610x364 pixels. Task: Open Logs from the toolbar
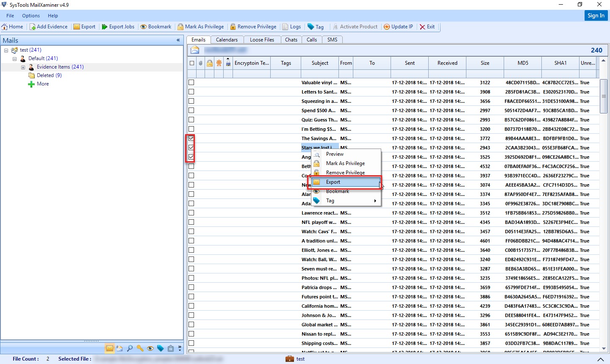coord(291,27)
